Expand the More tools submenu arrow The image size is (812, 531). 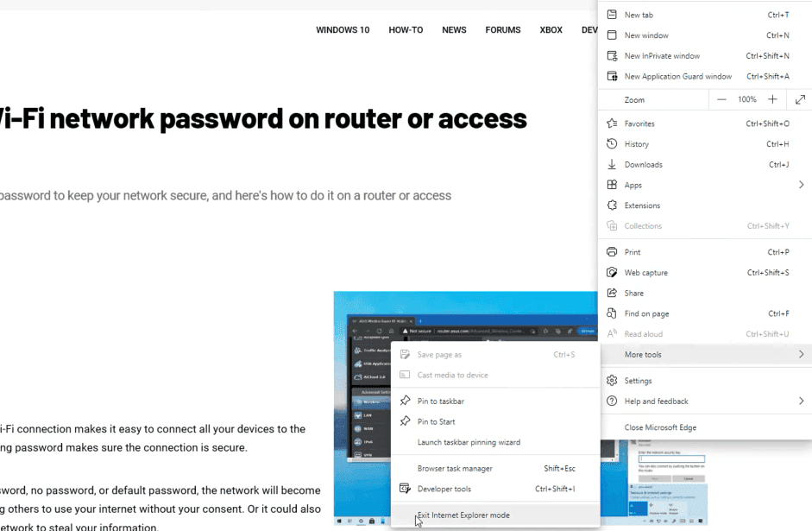click(801, 354)
